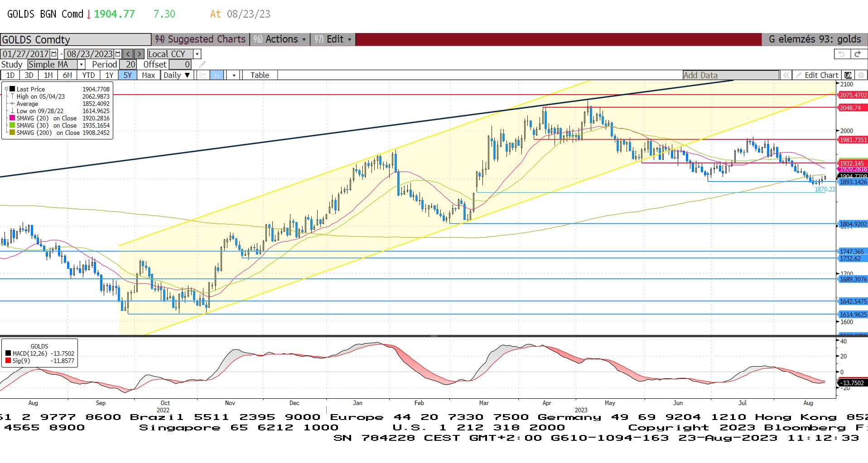Viewport: 868px width, 463px height.
Task: Open chart settings gear icon
Action: click(861, 75)
